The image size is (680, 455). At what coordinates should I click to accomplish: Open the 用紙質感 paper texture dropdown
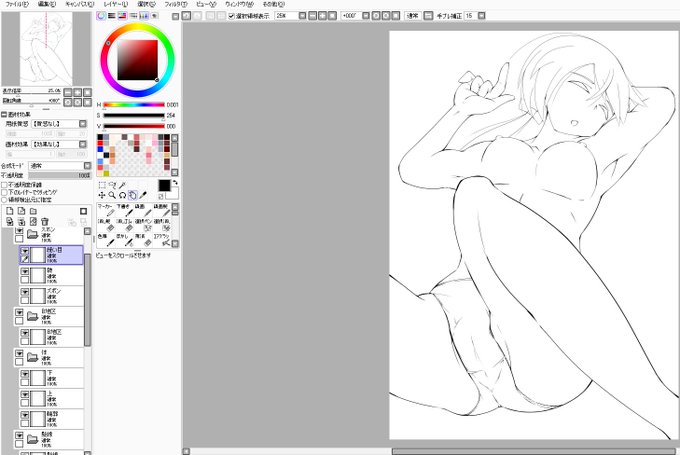pyautogui.click(x=60, y=124)
